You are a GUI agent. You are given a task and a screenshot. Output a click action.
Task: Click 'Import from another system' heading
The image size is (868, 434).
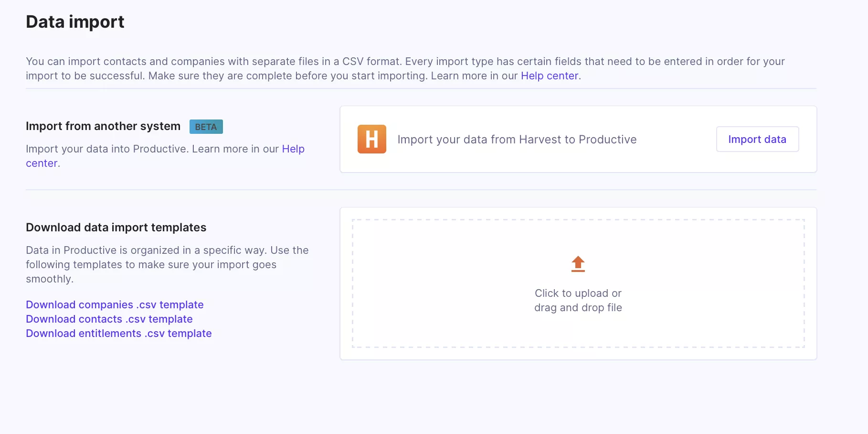[x=103, y=126]
